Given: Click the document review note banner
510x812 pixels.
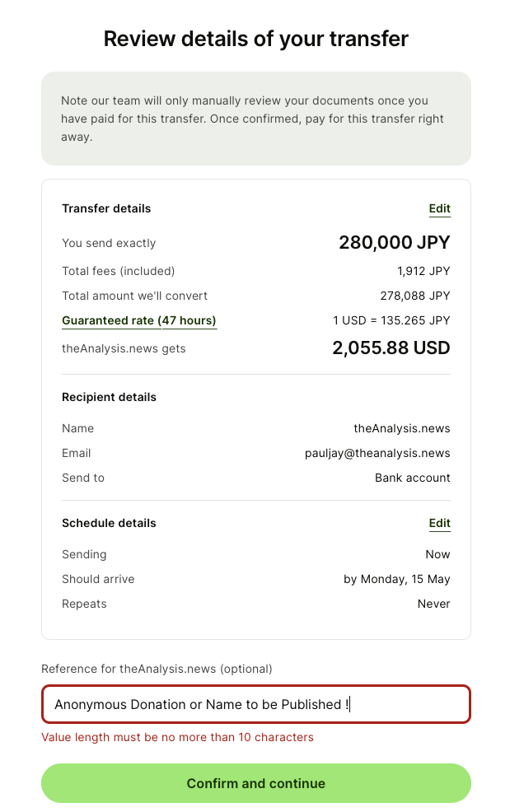Looking at the screenshot, I should (x=255, y=119).
